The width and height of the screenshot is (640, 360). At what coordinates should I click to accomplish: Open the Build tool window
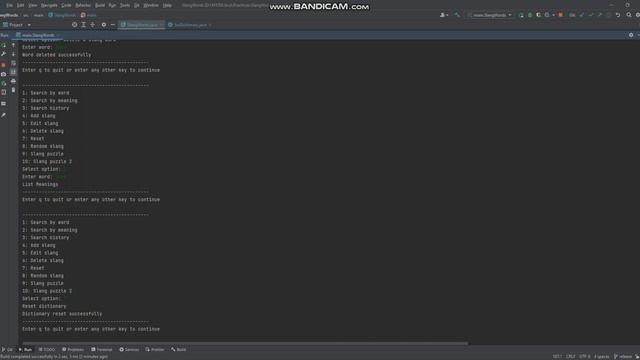pyautogui.click(x=179, y=350)
